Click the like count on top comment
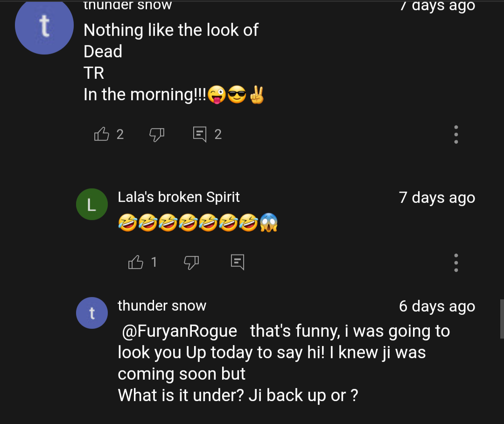 (x=120, y=135)
